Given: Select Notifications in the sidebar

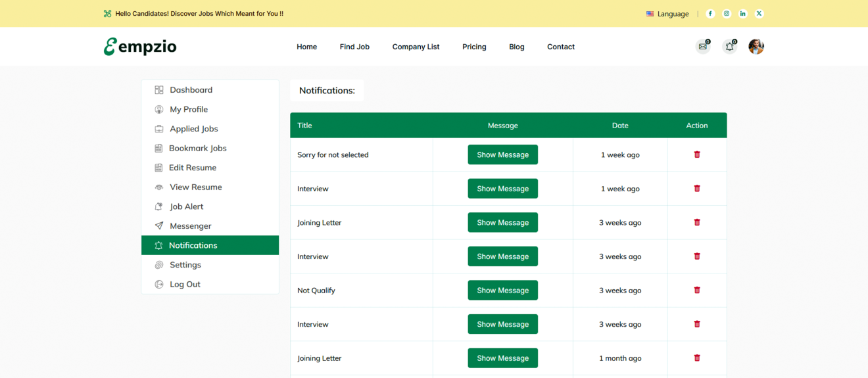Looking at the screenshot, I should pyautogui.click(x=210, y=245).
